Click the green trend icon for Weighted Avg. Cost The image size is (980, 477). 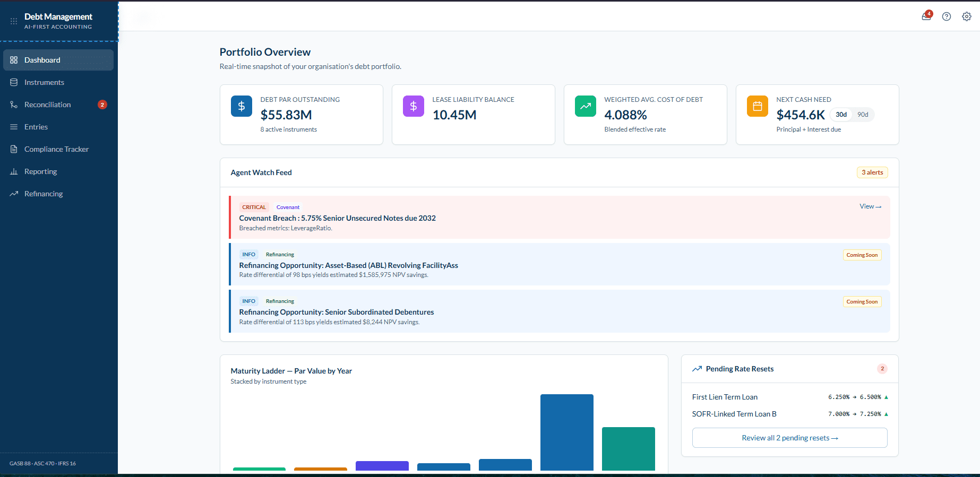(586, 106)
